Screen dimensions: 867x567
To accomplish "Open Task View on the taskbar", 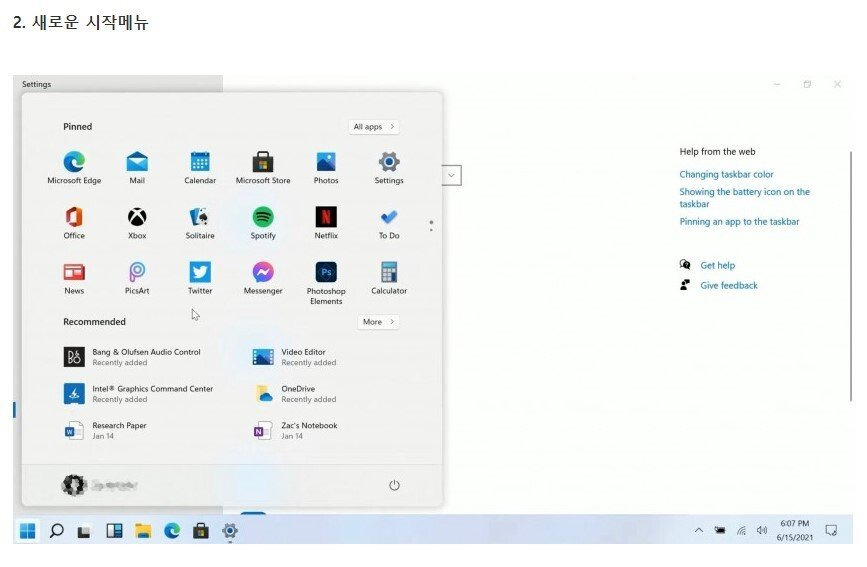I will 84,532.
